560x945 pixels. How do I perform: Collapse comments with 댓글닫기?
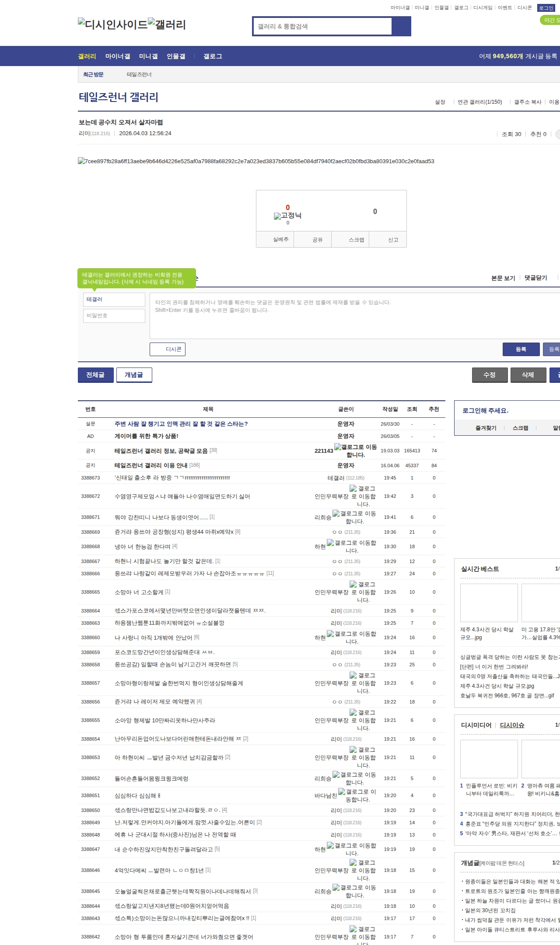pos(535,278)
